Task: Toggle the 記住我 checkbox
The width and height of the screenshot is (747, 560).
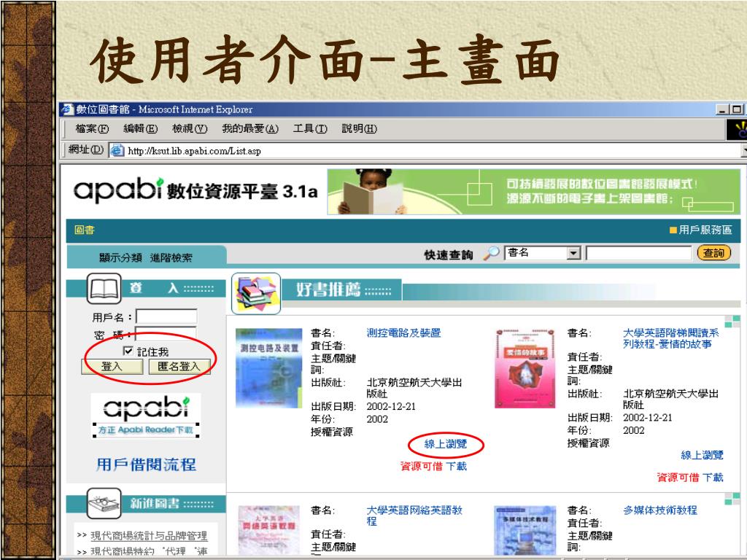Action: (x=128, y=351)
